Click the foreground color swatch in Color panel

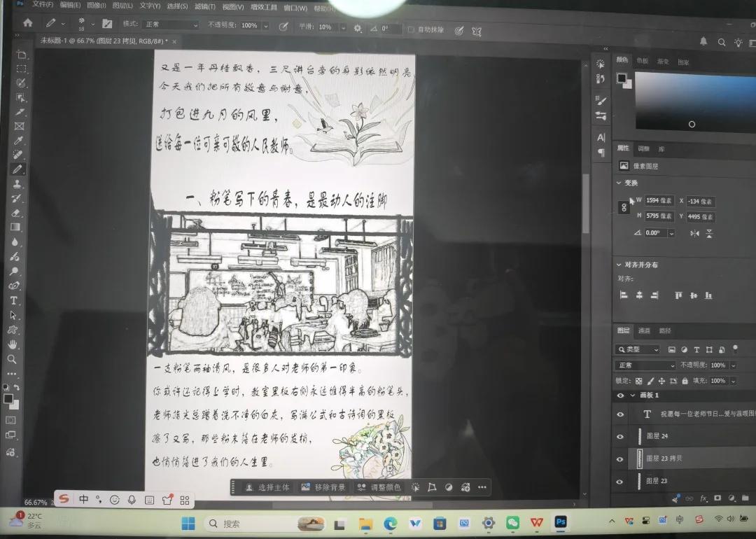(622, 78)
